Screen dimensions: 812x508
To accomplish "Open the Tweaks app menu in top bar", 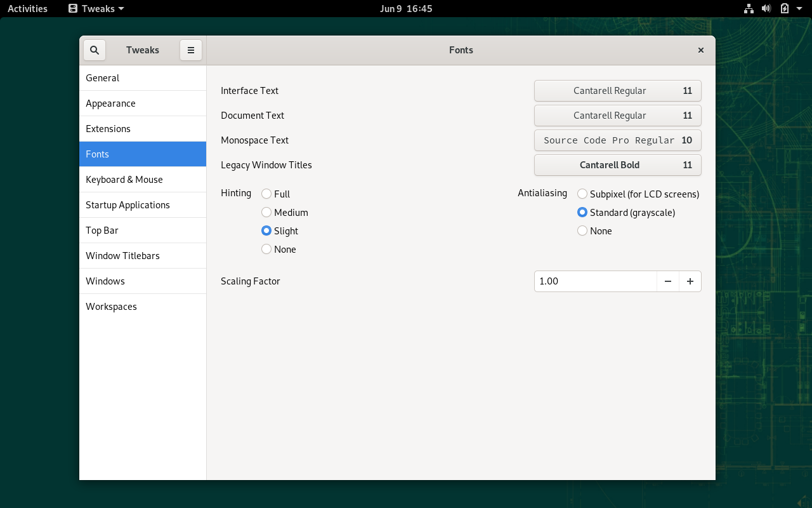I will click(x=96, y=9).
